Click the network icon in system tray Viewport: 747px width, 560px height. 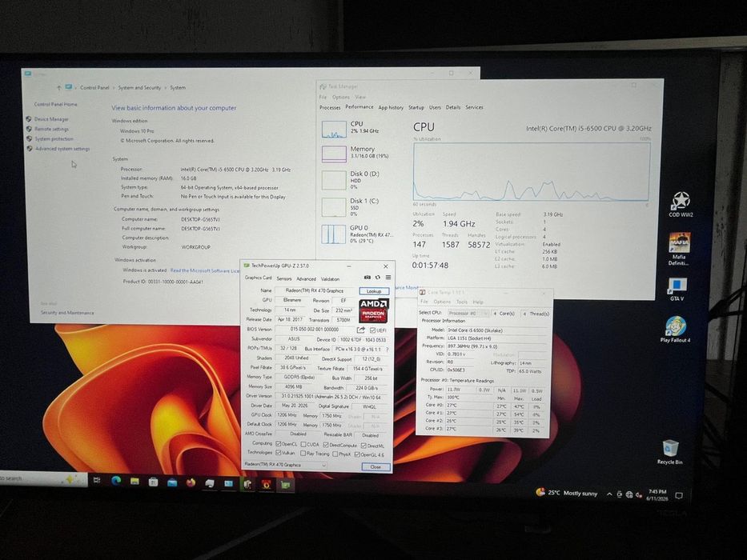[629, 494]
